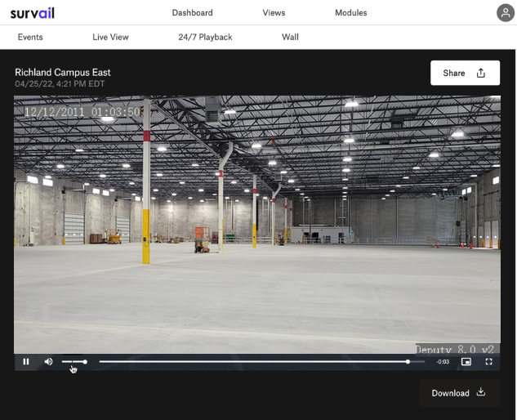
Task: Open the user profile avatar
Action: coord(506,13)
